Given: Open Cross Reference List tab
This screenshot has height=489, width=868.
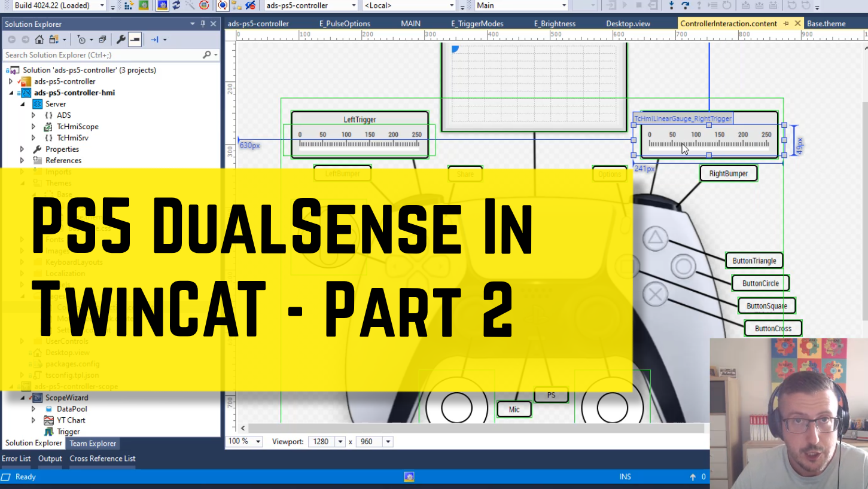Looking at the screenshot, I should point(102,459).
